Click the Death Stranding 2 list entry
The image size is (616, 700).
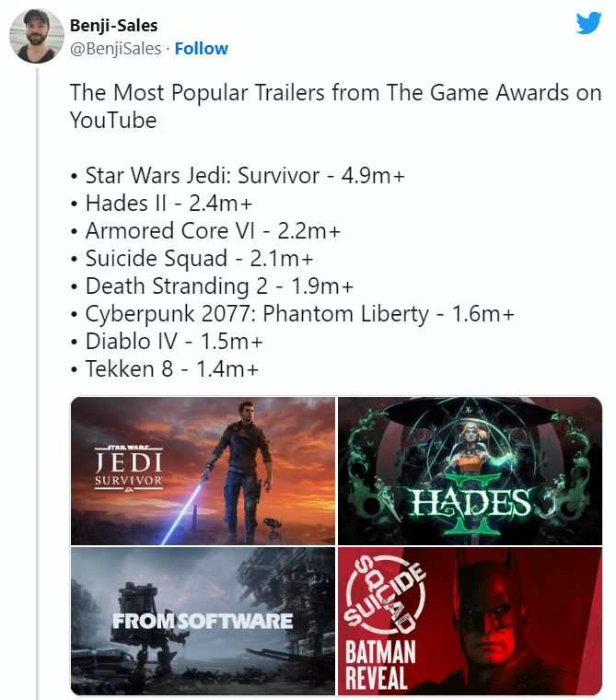click(219, 286)
